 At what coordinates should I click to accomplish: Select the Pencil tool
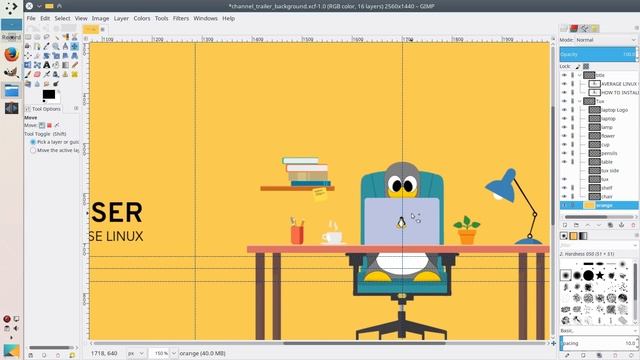coord(75,65)
